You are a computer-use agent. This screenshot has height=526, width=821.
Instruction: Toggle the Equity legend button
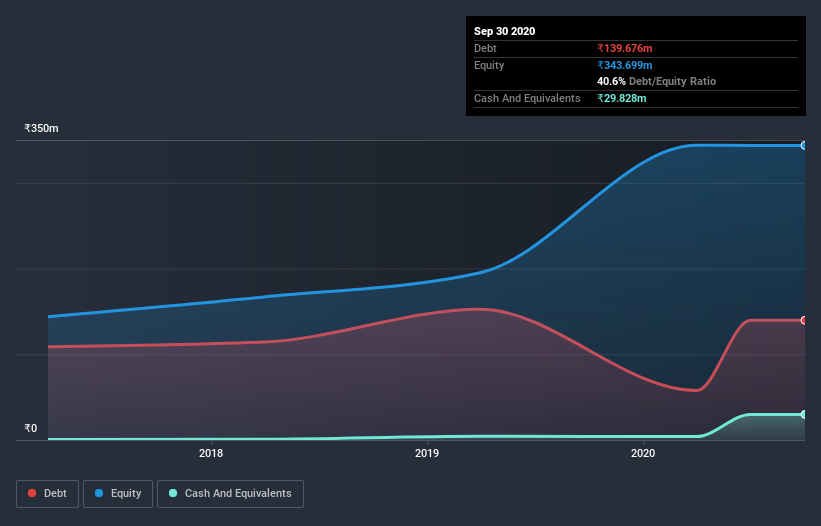118,494
